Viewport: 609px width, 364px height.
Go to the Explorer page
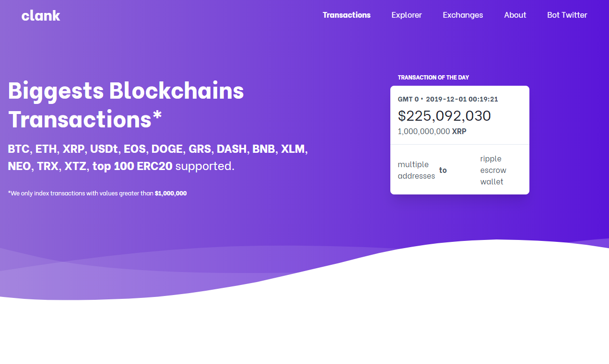click(x=406, y=15)
